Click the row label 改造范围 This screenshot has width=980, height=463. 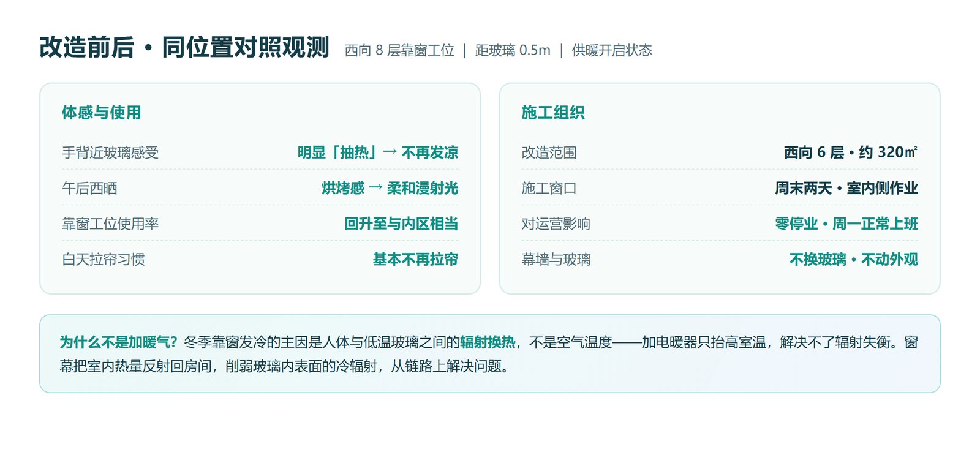pyautogui.click(x=549, y=152)
